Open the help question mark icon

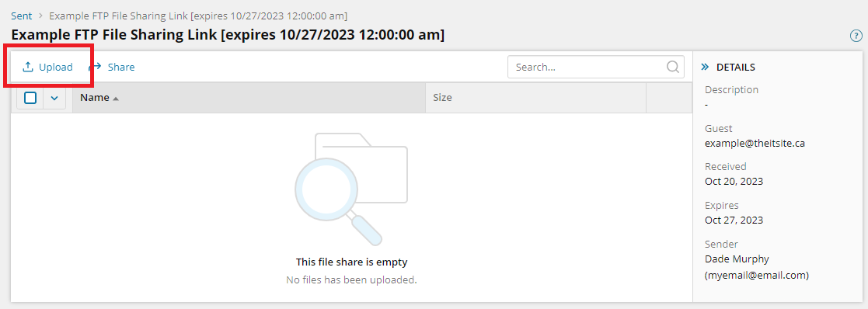[856, 36]
